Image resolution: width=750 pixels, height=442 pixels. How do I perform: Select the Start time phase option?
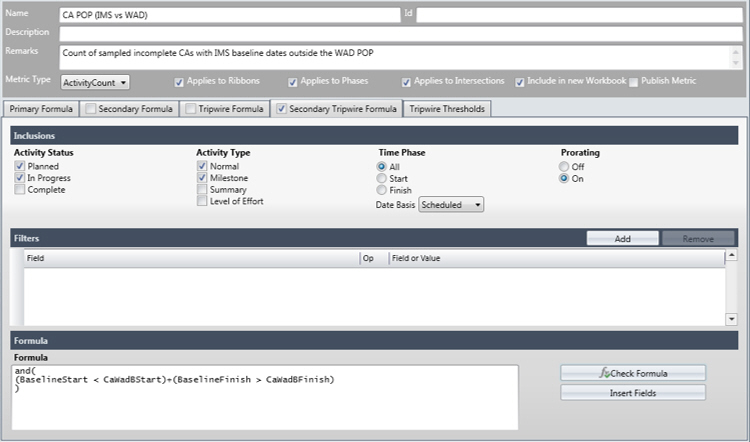tap(381, 178)
